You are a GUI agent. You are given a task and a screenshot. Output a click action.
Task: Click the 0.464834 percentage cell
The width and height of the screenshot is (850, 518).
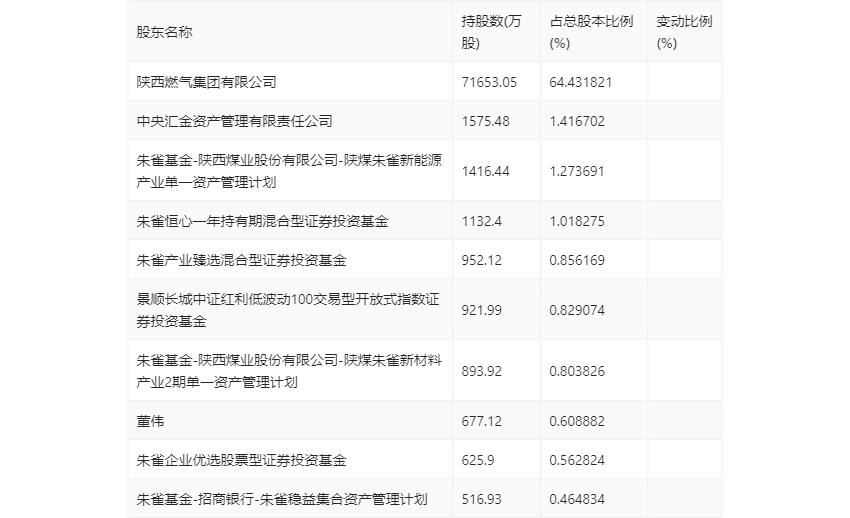coord(577,499)
